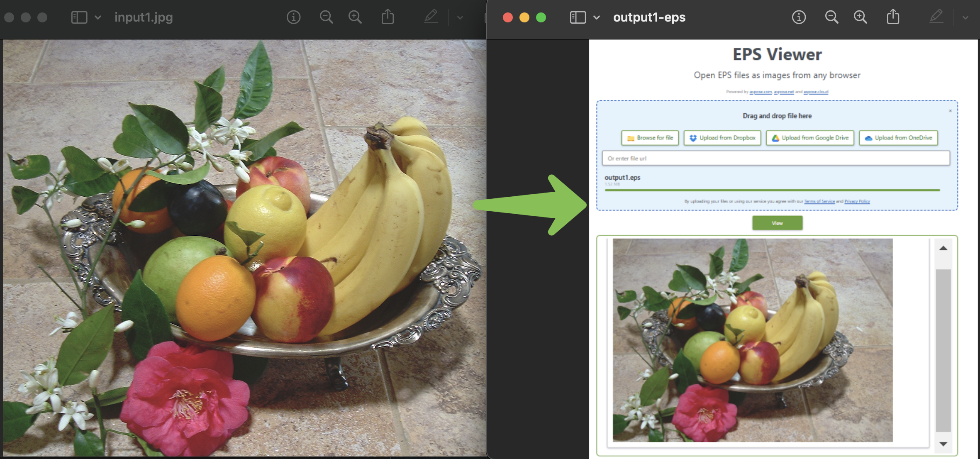Toggle sidebar in input1.jpg window

coord(79,17)
